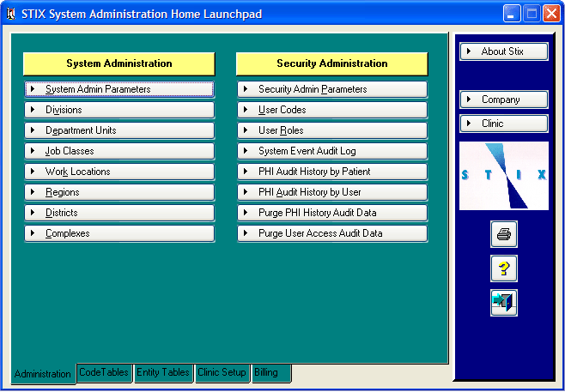Viewport: 565px width, 392px height.
Task: Open User Codes
Action: 332,110
